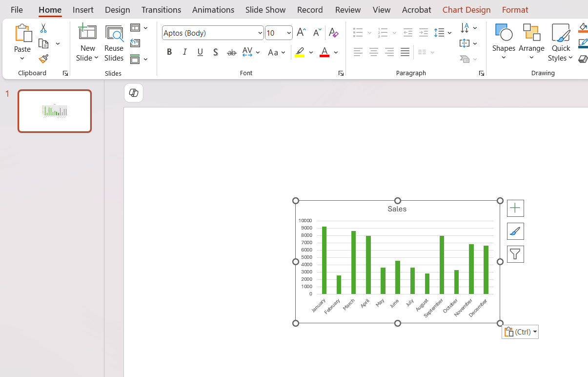Expand the Paste options arrow

[22, 59]
